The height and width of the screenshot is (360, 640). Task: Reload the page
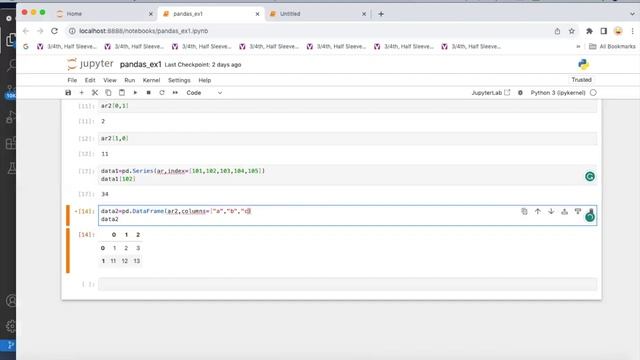pyautogui.click(x=54, y=31)
